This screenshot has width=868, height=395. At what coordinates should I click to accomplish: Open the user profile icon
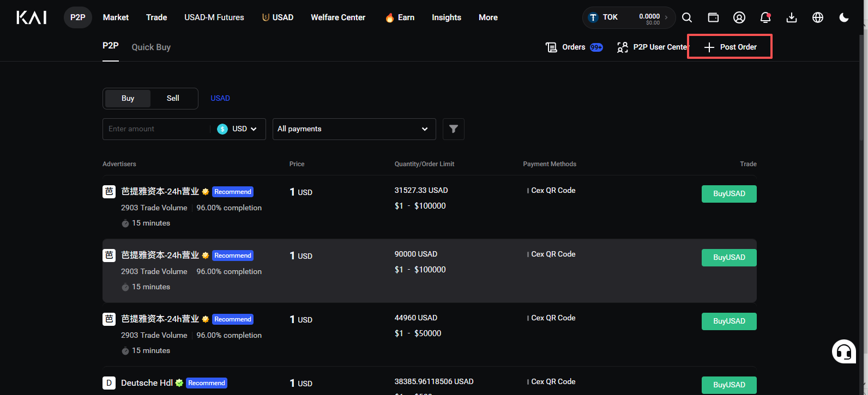pyautogui.click(x=739, y=17)
